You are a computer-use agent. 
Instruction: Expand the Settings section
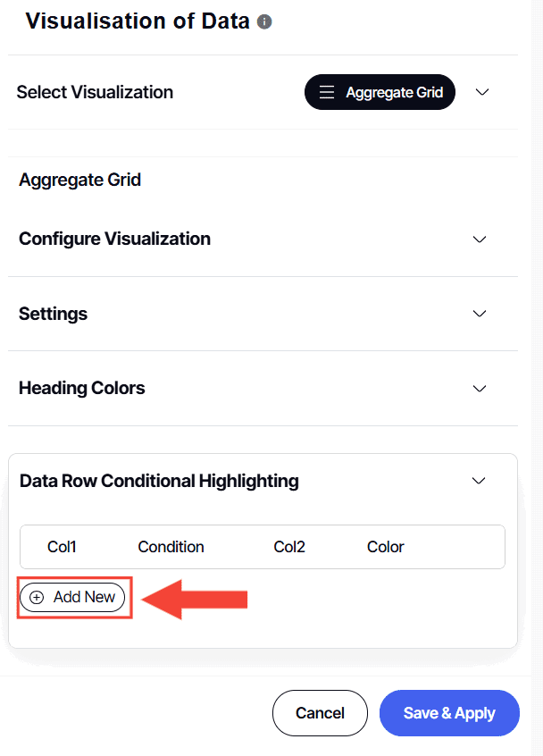point(480,314)
